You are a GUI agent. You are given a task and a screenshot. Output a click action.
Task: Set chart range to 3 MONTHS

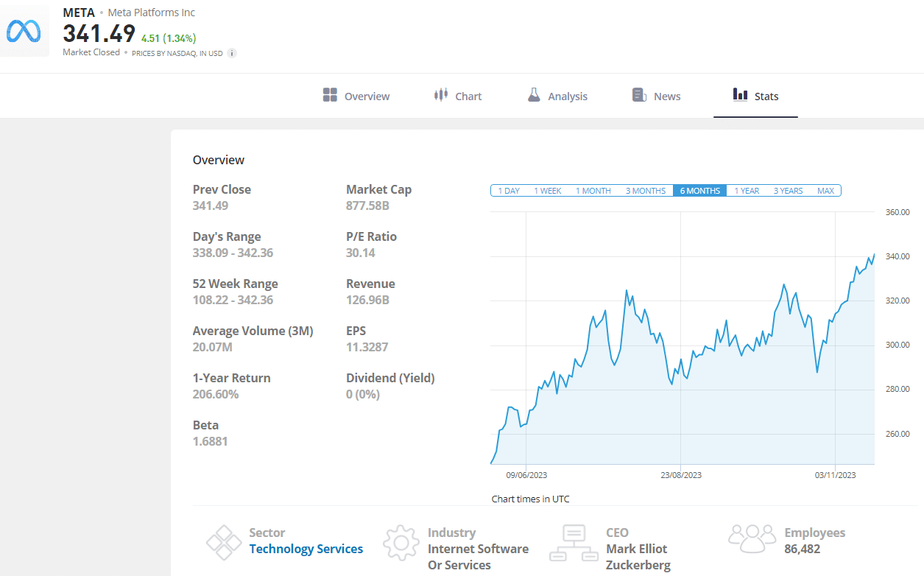tap(646, 191)
